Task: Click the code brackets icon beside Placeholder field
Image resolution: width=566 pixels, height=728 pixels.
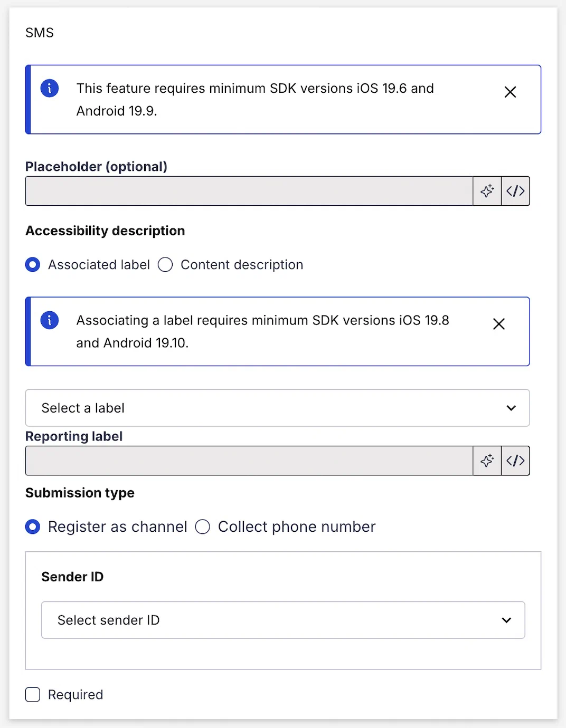Action: pos(515,191)
